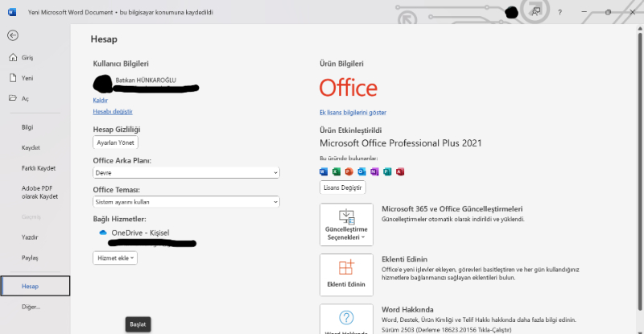
Task: Click the Kaldır link
Action: (x=100, y=101)
